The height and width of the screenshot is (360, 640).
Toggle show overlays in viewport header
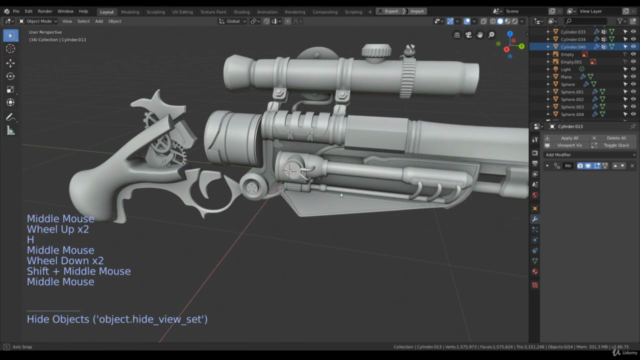[x=467, y=21]
